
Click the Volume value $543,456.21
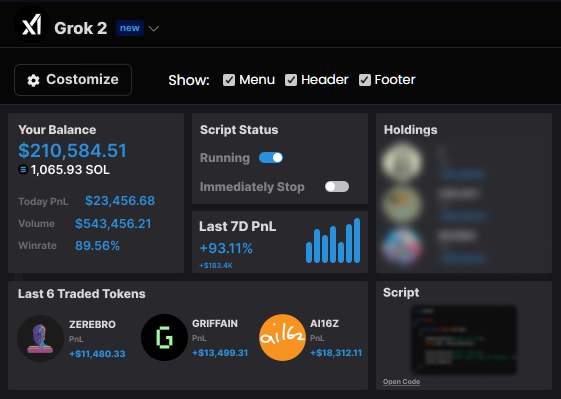pyautogui.click(x=113, y=224)
